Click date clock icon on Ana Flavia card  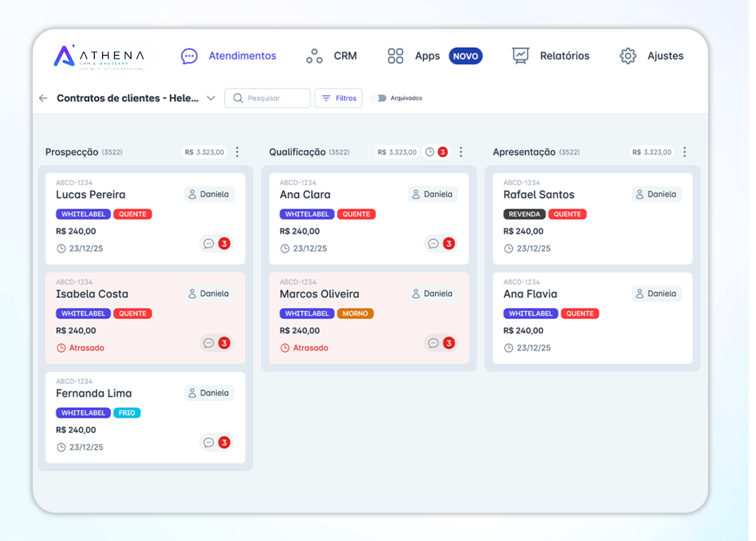tap(509, 348)
